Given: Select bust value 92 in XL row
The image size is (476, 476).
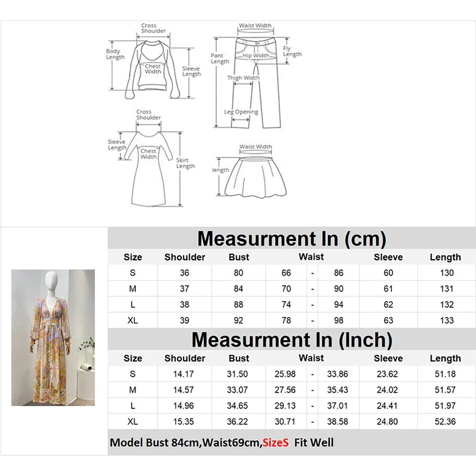Looking at the screenshot, I should pos(238,320).
